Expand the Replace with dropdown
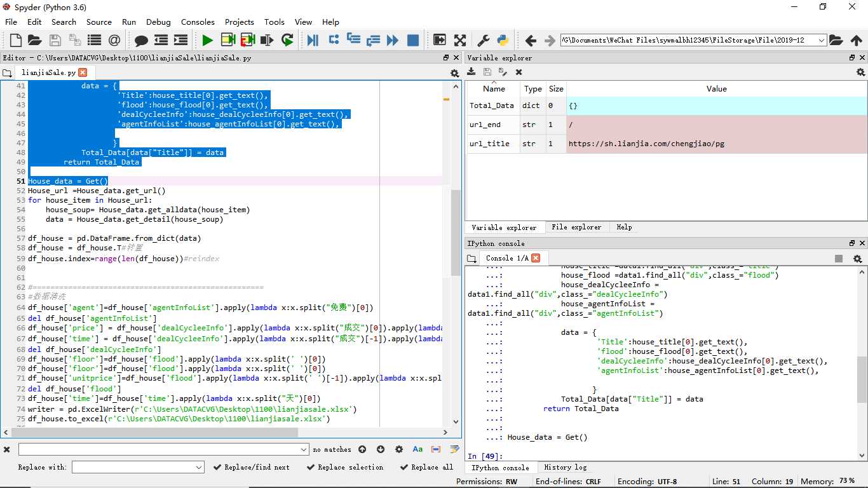 click(199, 467)
